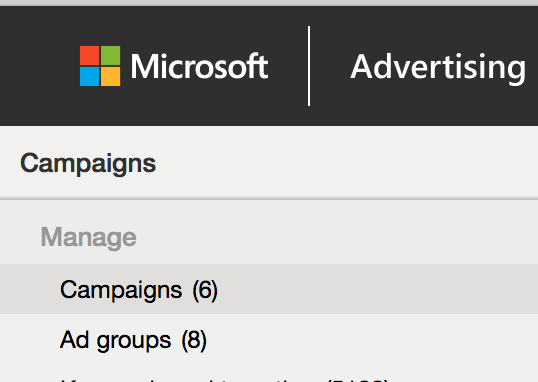Select the partially visible Keywords item
The width and height of the screenshot is (538, 382).
pos(225,380)
